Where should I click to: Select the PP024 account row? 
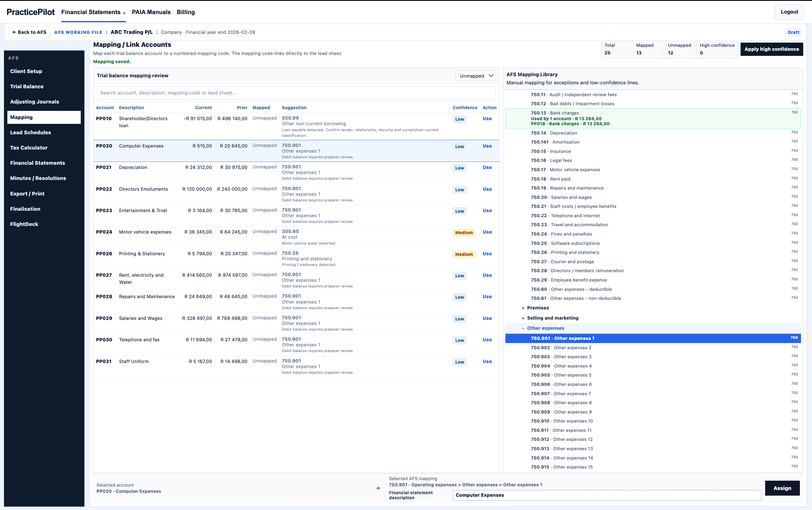296,237
